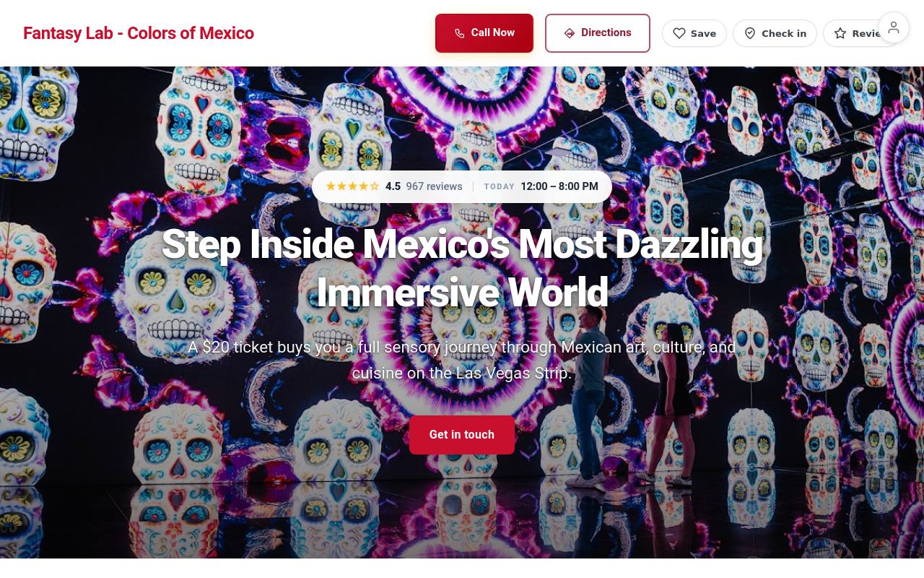Click the Directions button
This screenshot has height=578, width=924.
click(x=598, y=33)
